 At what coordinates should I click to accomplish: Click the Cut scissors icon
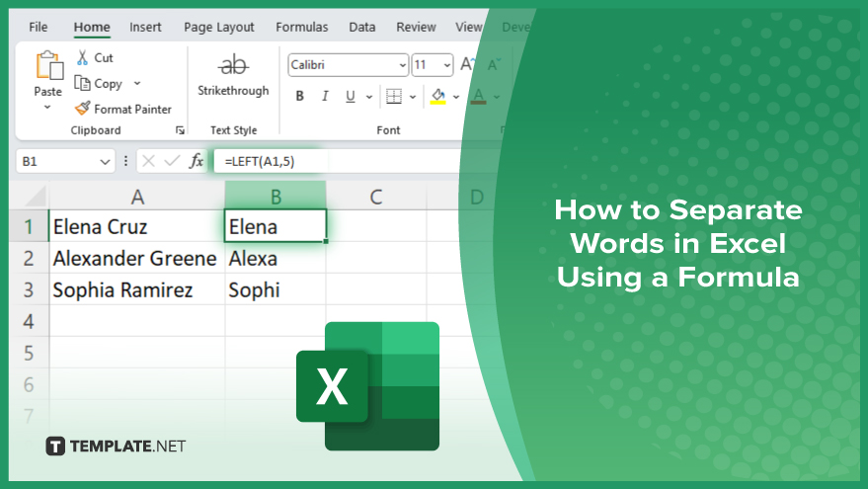[x=83, y=57]
